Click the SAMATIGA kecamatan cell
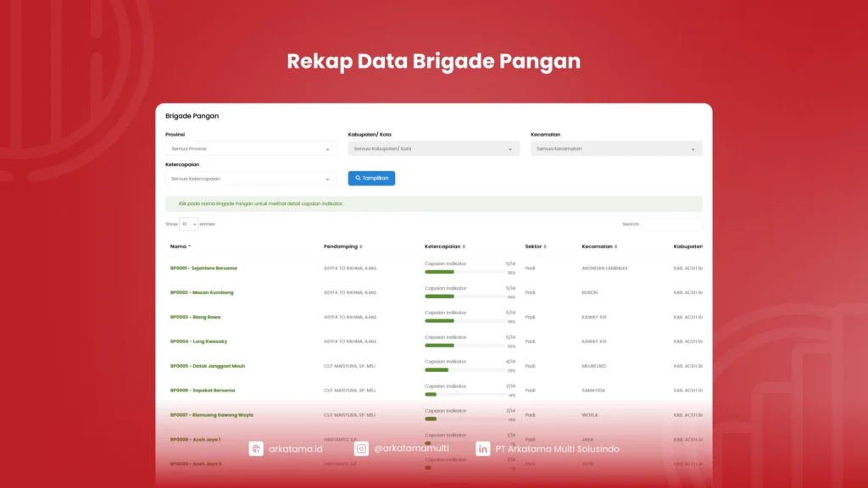868x488 pixels. pos(593,391)
